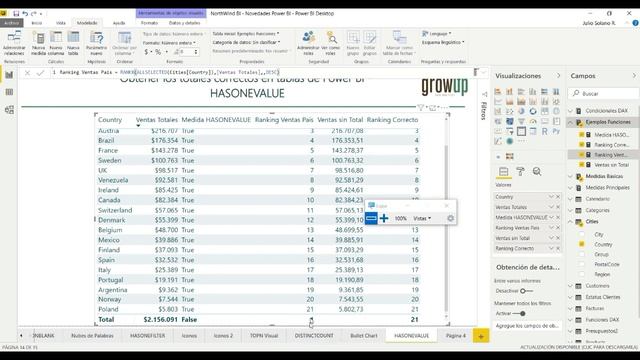The width and height of the screenshot is (640, 360).
Task: Switch to Vista ribbon tab
Action: pos(60,23)
